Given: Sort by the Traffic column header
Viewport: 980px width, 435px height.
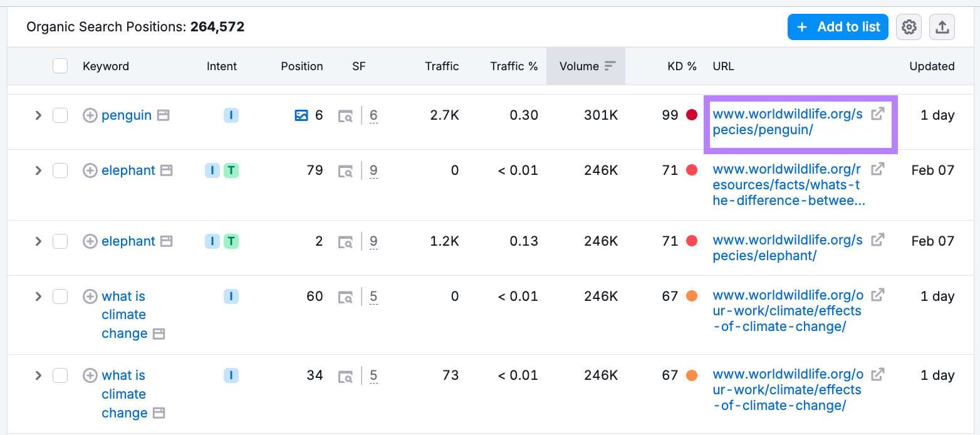Looking at the screenshot, I should pyautogui.click(x=442, y=66).
